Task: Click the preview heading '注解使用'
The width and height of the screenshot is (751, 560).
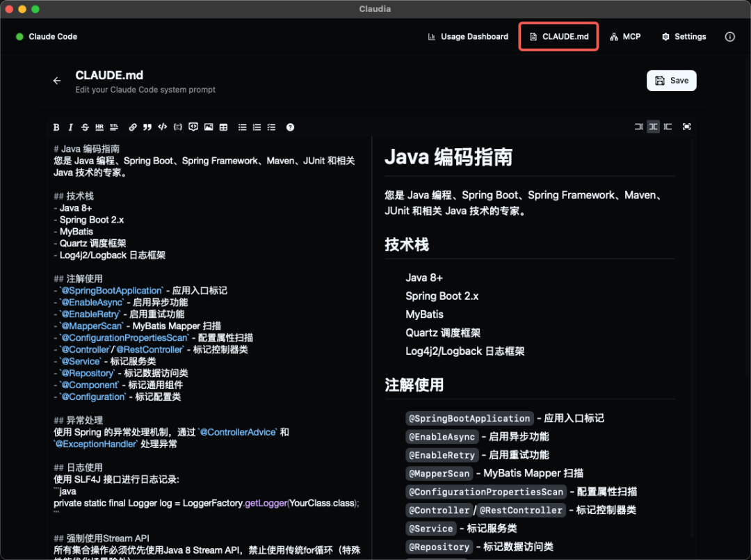Action: tap(414, 385)
